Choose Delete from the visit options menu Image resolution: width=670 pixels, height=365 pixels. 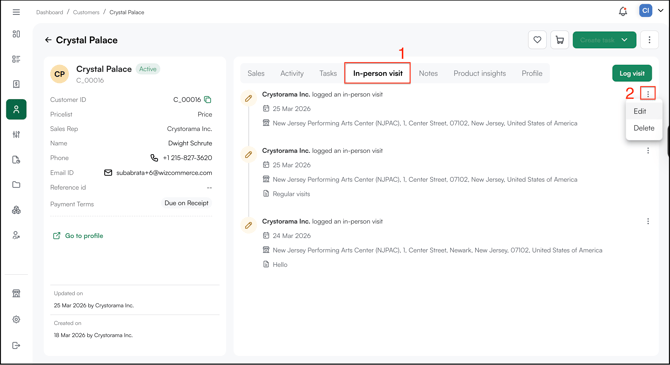[x=644, y=128]
